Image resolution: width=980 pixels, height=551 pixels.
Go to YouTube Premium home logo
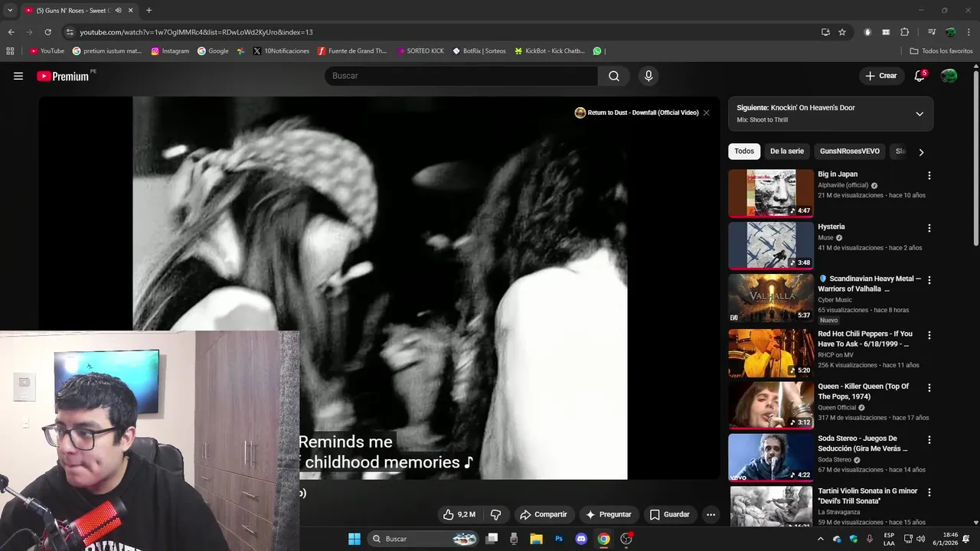[x=64, y=76]
